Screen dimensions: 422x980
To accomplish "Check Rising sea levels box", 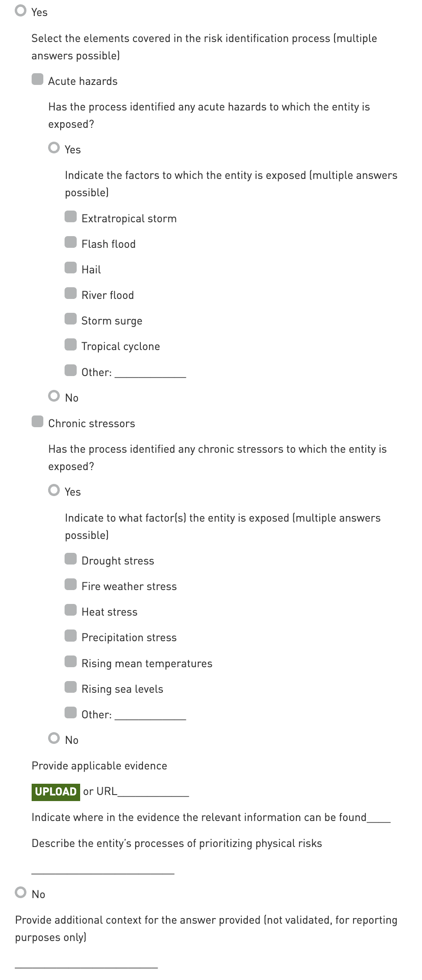I will 71,687.
